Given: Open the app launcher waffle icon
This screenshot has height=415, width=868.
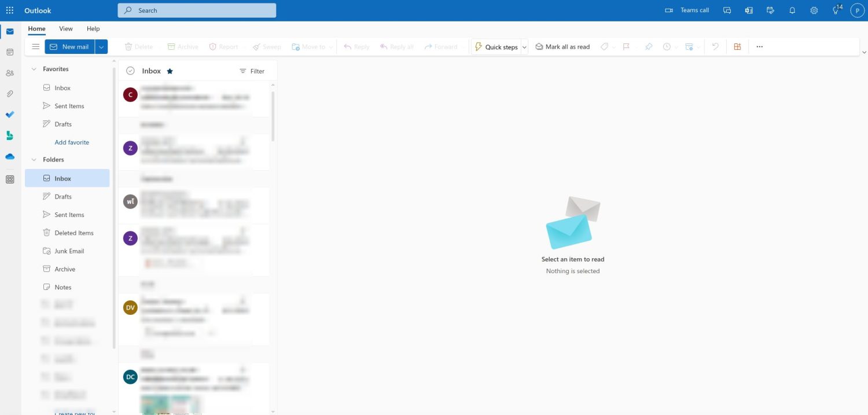Looking at the screenshot, I should [10, 10].
